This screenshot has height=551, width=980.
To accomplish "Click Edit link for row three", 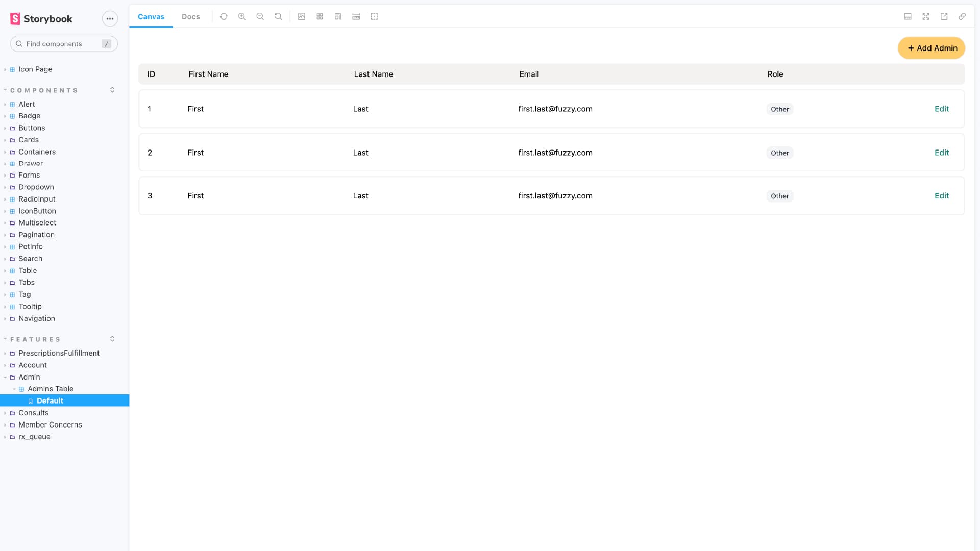I will tap(942, 196).
